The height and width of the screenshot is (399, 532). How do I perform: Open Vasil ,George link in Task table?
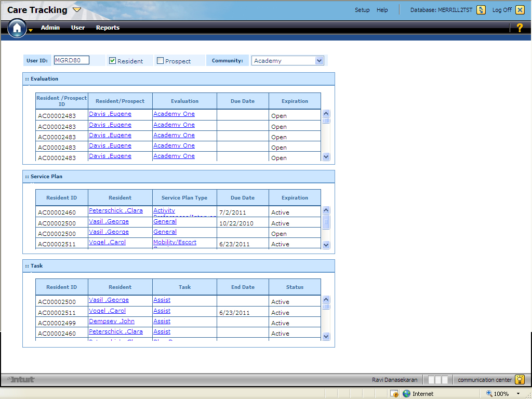click(x=109, y=300)
